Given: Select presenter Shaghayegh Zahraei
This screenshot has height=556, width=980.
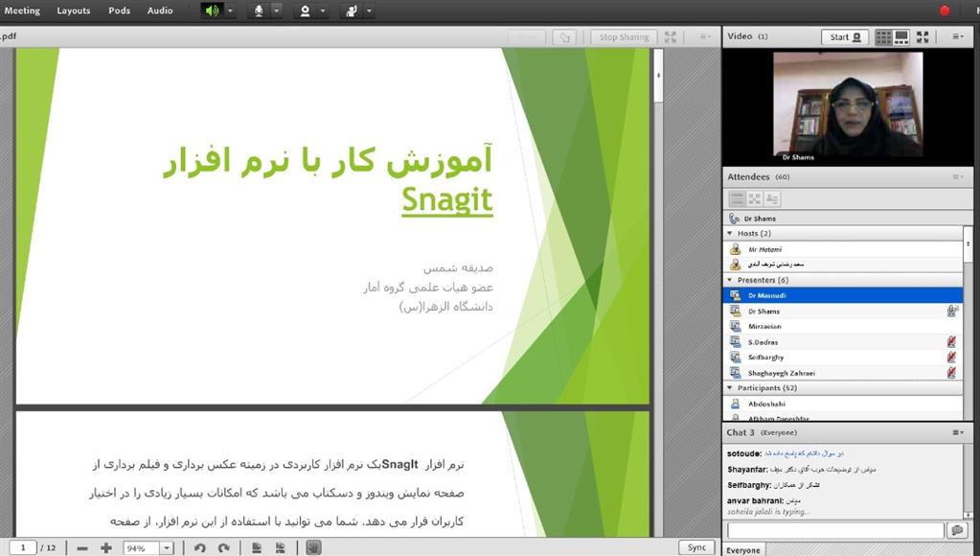Looking at the screenshot, I should pyautogui.click(x=843, y=373).
